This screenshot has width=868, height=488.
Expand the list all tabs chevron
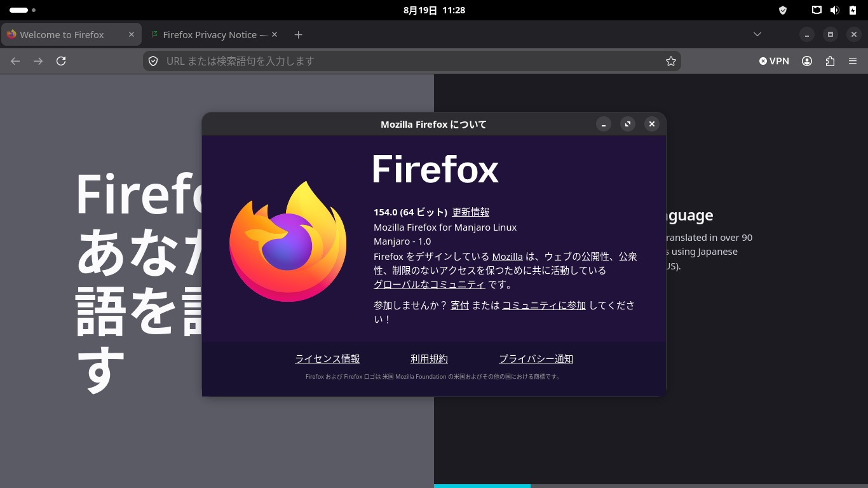pos(757,34)
